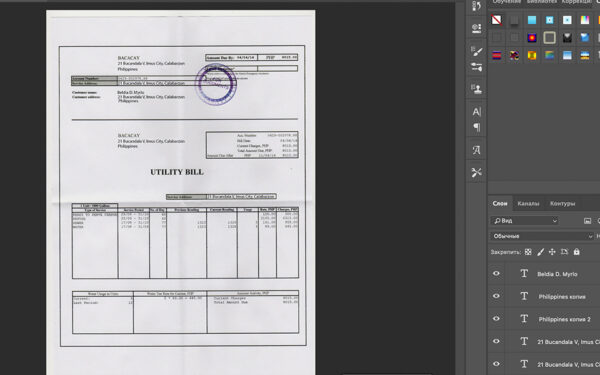The image size is (600, 375).
Task: Click the Закрепить label in Layers panel
Action: coord(505,252)
